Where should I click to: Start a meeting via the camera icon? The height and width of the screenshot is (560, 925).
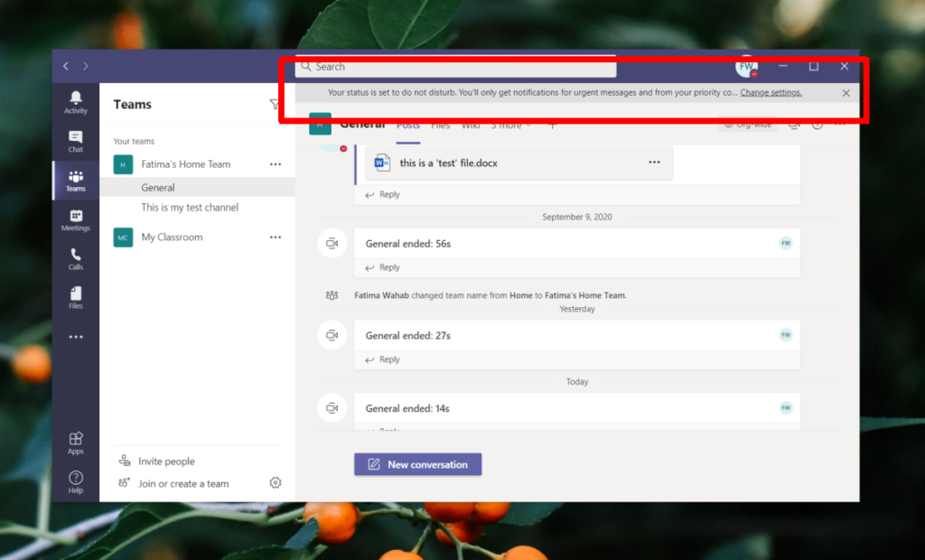[x=794, y=126]
